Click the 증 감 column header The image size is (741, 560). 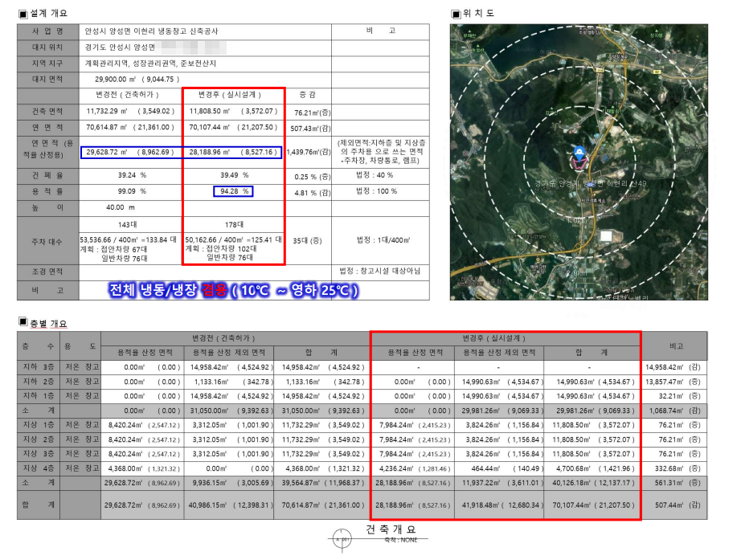[x=308, y=95]
